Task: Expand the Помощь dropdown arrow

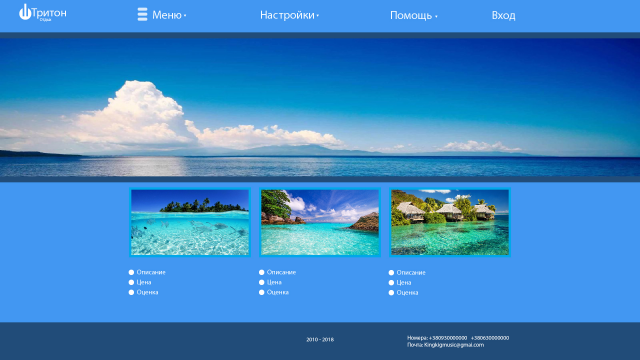Action: point(436,16)
